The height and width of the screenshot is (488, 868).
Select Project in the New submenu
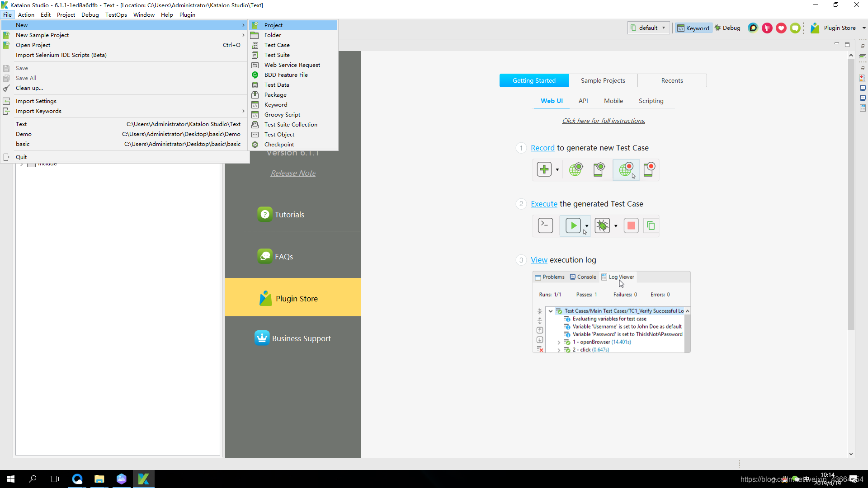(x=293, y=25)
